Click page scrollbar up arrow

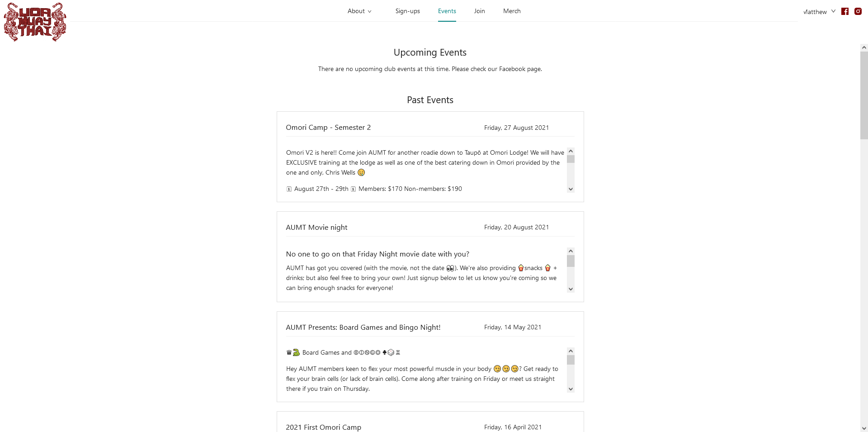tap(864, 47)
